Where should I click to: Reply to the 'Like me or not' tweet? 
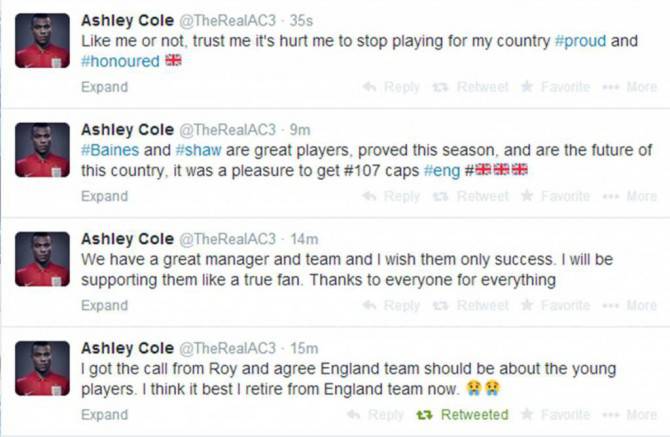pos(391,87)
